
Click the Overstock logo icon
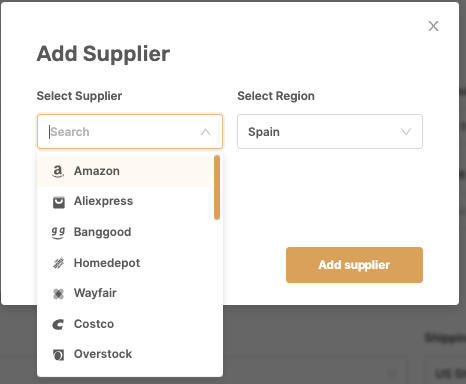[x=58, y=355]
